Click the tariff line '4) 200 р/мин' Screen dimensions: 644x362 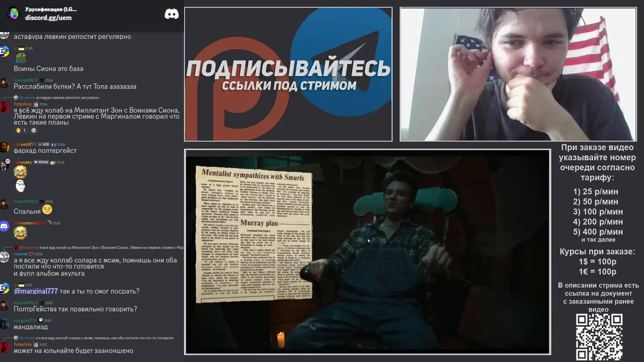pos(598,222)
